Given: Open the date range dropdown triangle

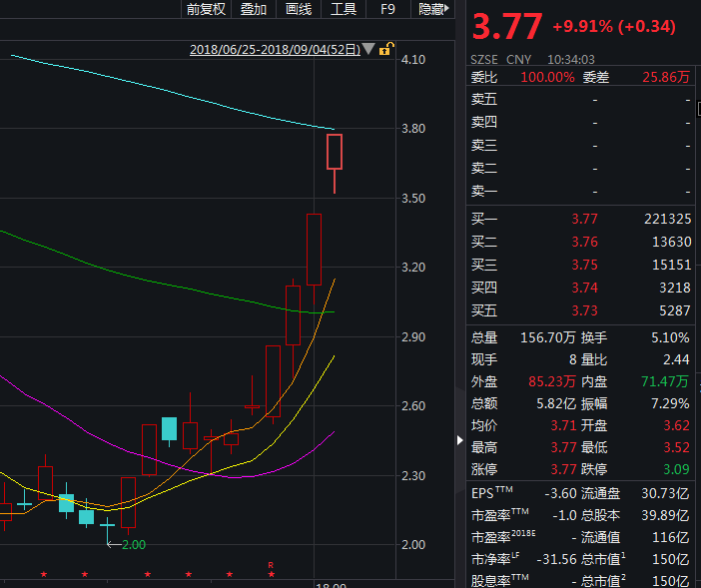Looking at the screenshot, I should pyautogui.click(x=369, y=49).
